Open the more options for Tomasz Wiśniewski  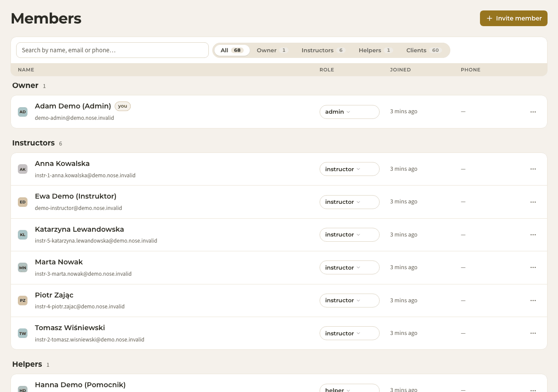point(533,333)
